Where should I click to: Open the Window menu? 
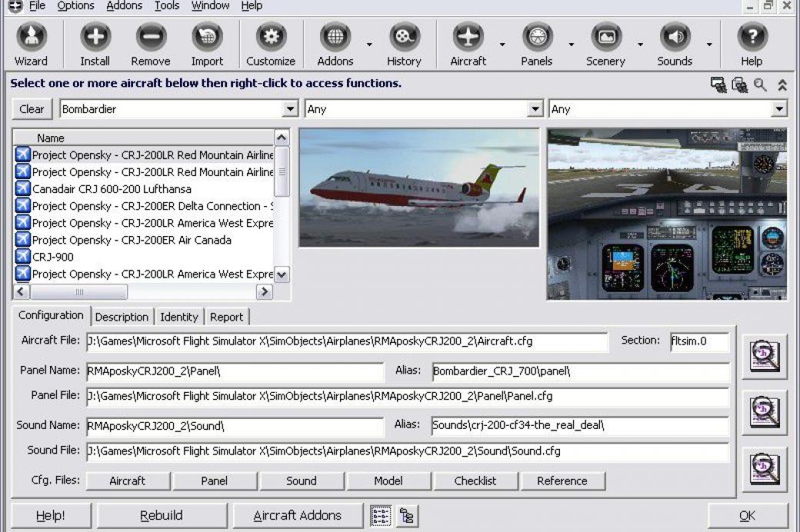pos(210,5)
